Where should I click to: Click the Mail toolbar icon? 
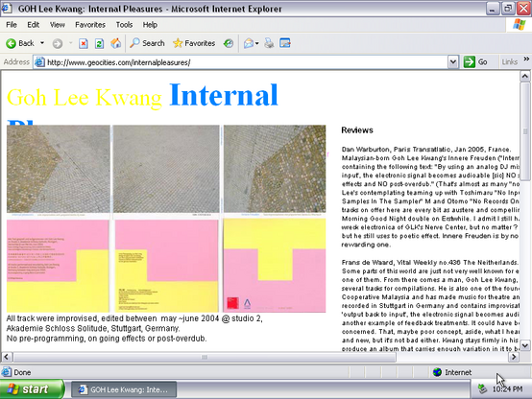(x=249, y=43)
